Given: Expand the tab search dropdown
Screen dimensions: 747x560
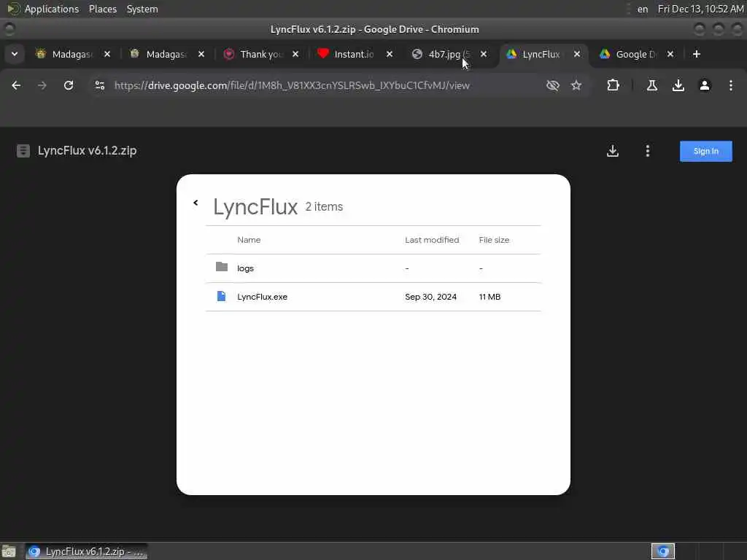Looking at the screenshot, I should tap(15, 54).
